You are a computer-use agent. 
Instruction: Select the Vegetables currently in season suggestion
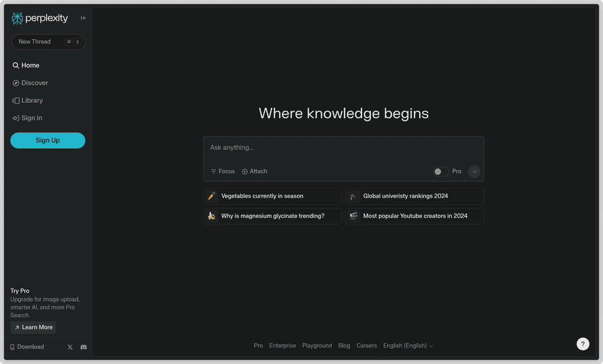(272, 196)
